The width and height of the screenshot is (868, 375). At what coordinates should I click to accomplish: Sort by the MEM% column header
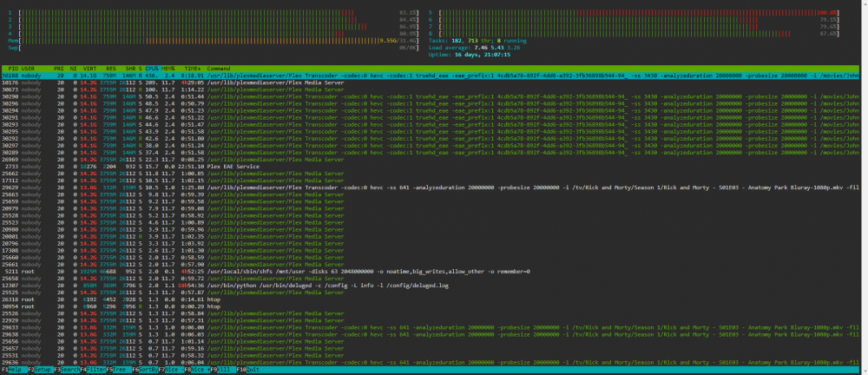tap(168, 68)
